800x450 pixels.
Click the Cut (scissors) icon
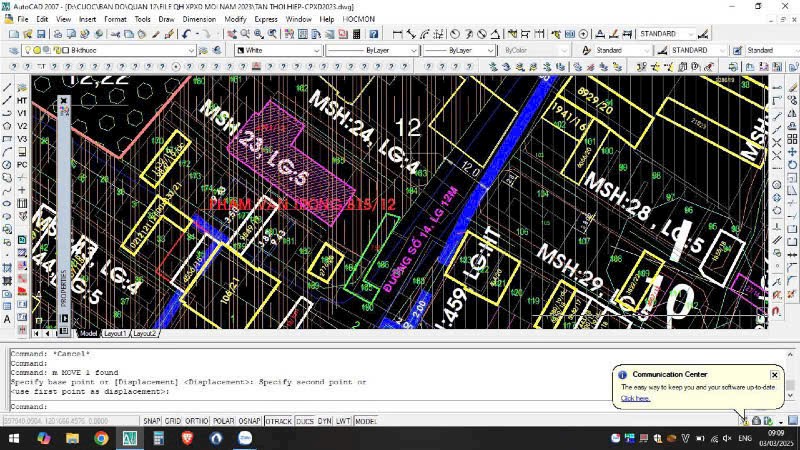click(115, 34)
